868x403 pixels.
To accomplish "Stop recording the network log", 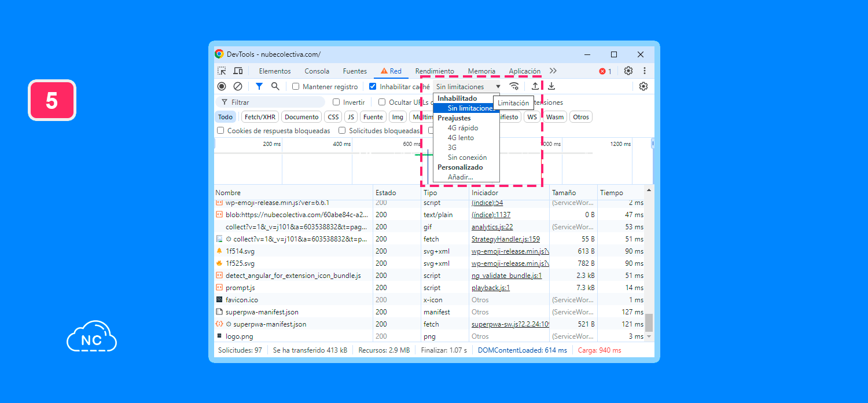I will coord(222,86).
